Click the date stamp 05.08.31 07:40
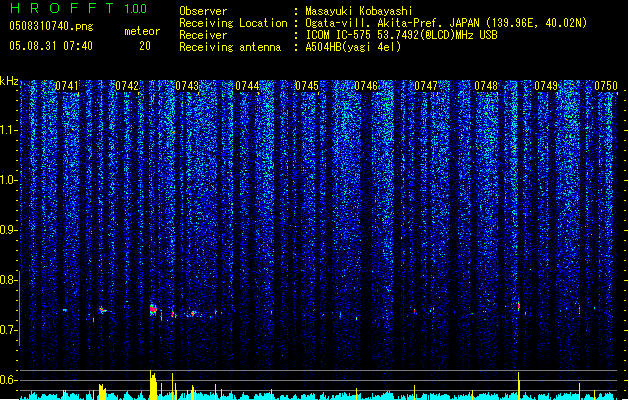The height and width of the screenshot is (400, 629). pos(51,46)
